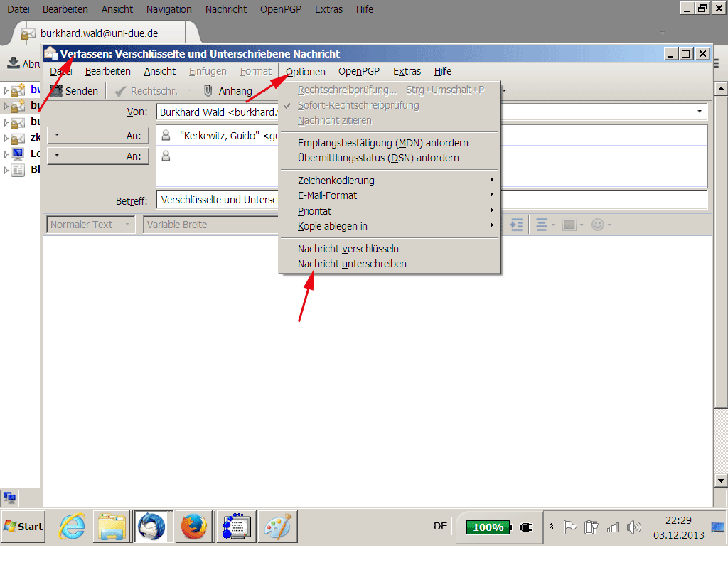
Task: Click the increase indent icon
Action: pos(517,225)
